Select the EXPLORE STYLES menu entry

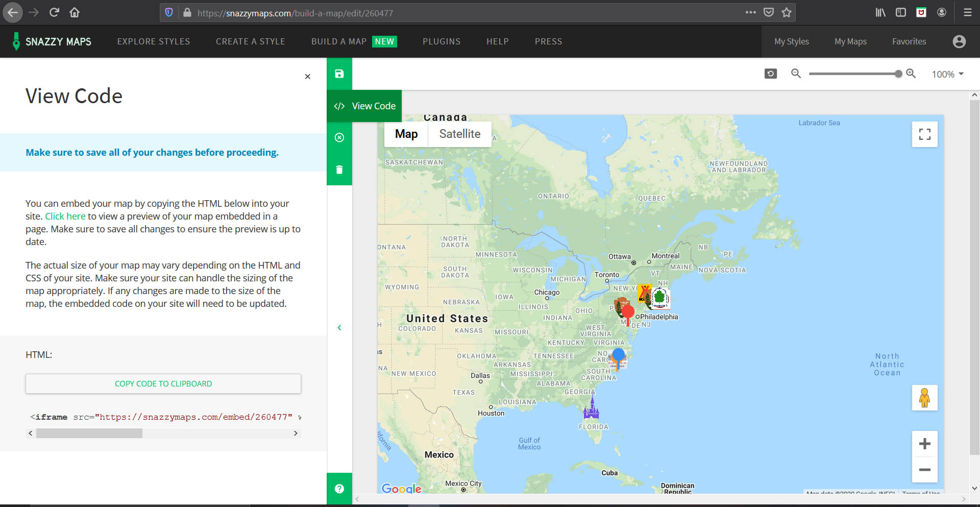coord(153,41)
